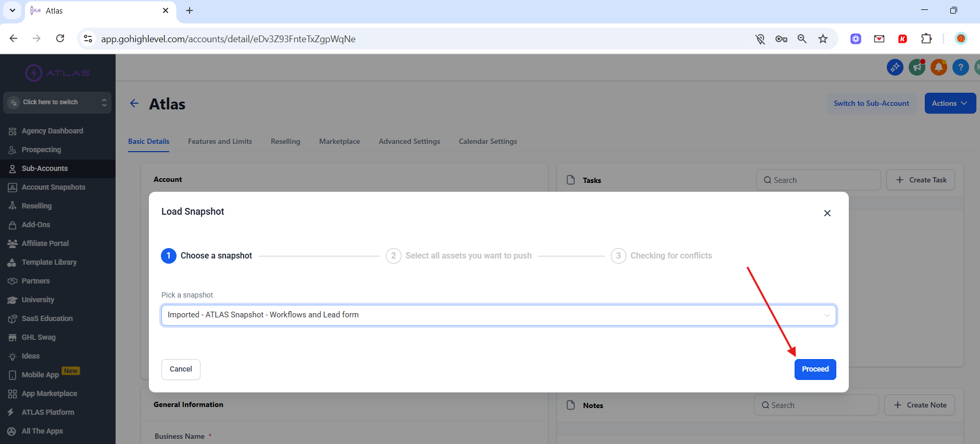Focus the Notes search field
The width and height of the screenshot is (980, 444).
pos(816,405)
